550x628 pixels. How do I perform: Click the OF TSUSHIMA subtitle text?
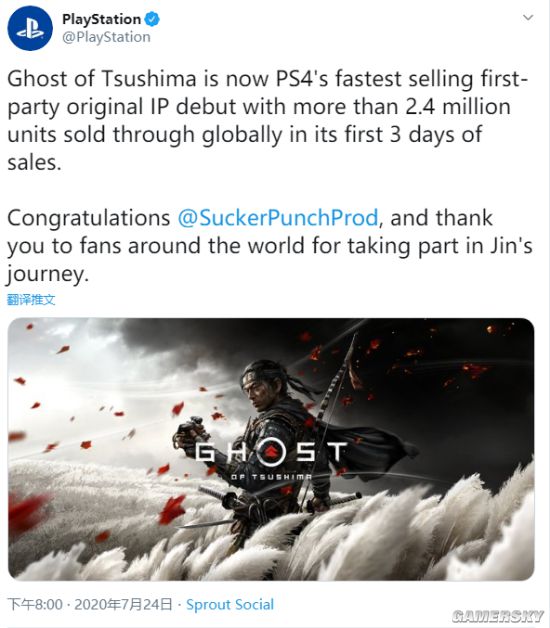click(271, 477)
